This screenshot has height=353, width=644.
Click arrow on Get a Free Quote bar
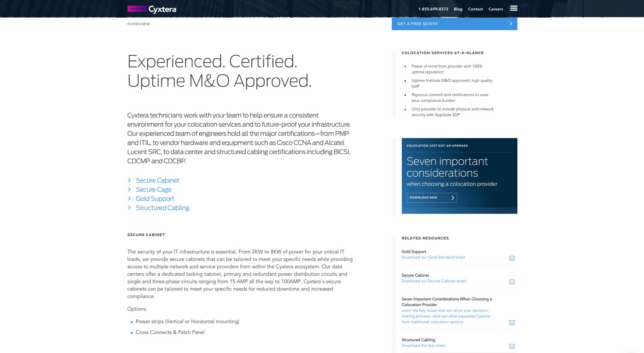510,24
